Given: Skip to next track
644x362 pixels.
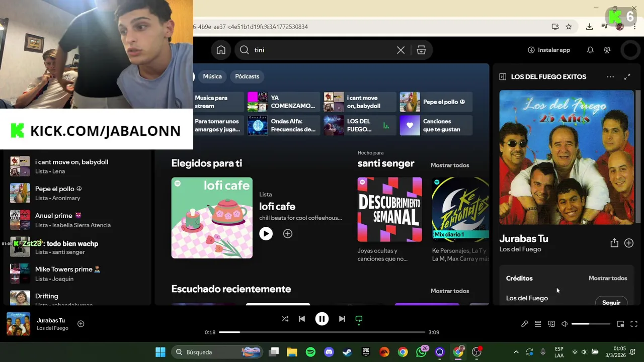Looking at the screenshot, I should (342, 319).
